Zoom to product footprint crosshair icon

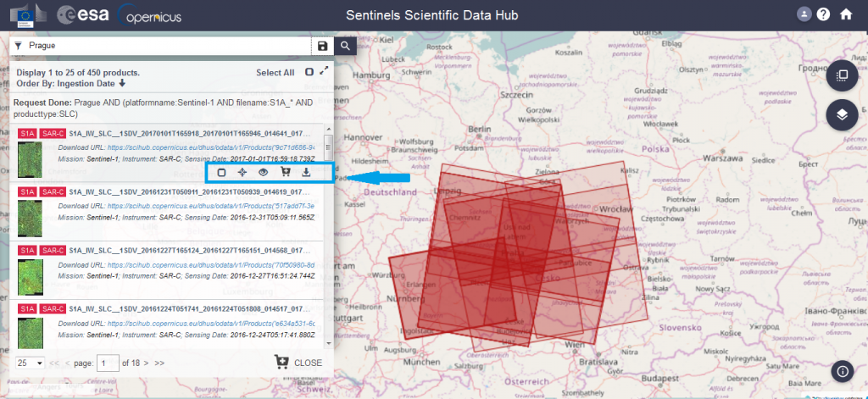click(x=242, y=173)
